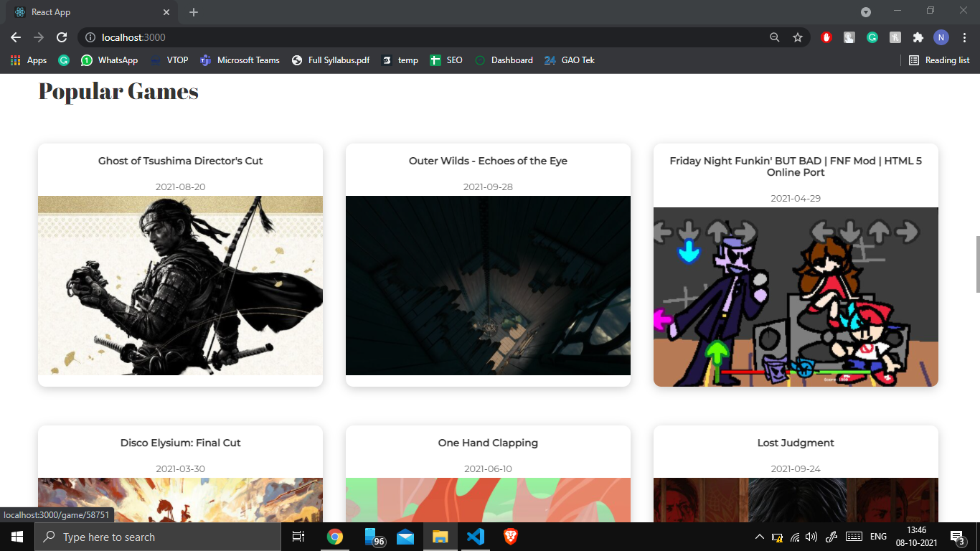Click the touch keyboard tray icon
980x551 pixels.
(x=854, y=537)
